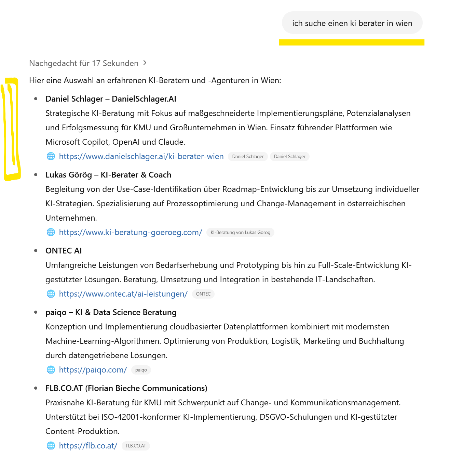Click globe icon beside ki-beratung-goeroeg.com link
Image resolution: width=476 pixels, height=457 pixels.
point(51,232)
